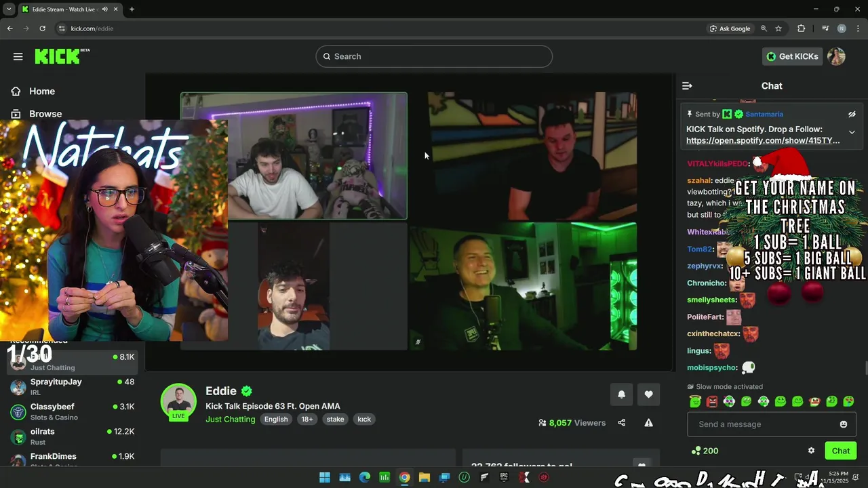Click the Chrome taskbar icon
The image size is (868, 488).
pyautogui.click(x=405, y=477)
